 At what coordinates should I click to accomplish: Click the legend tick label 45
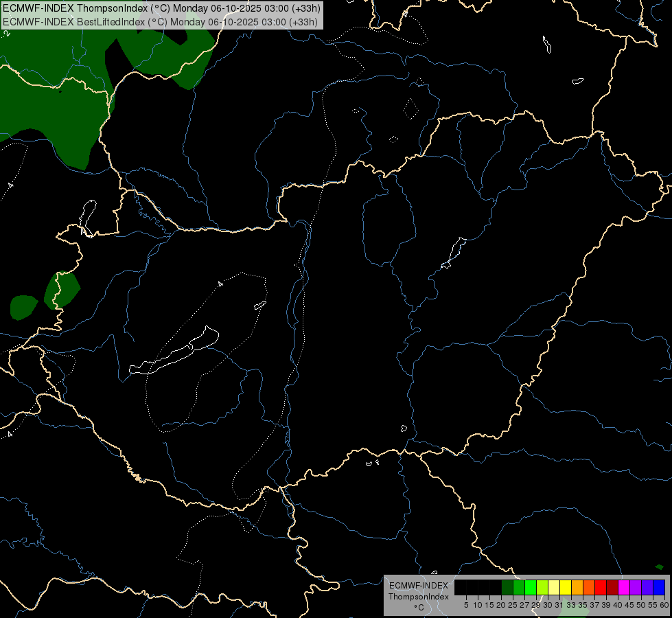coord(629,605)
